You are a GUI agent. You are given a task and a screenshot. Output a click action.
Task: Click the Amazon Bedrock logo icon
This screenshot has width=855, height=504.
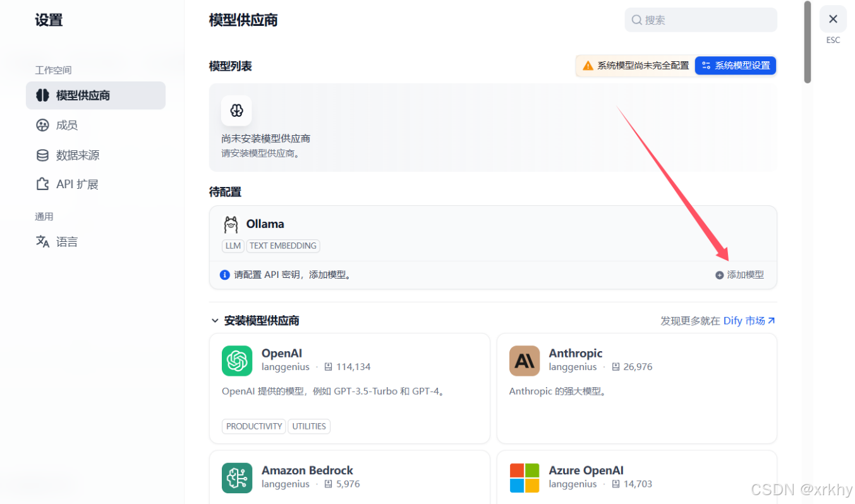(x=237, y=478)
